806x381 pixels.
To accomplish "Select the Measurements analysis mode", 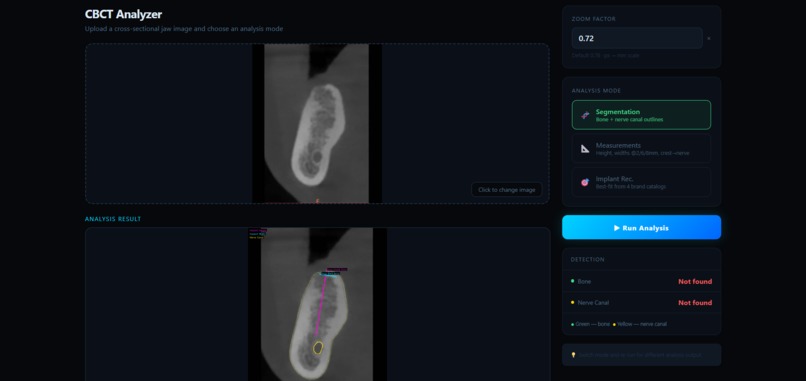I will pyautogui.click(x=642, y=149).
